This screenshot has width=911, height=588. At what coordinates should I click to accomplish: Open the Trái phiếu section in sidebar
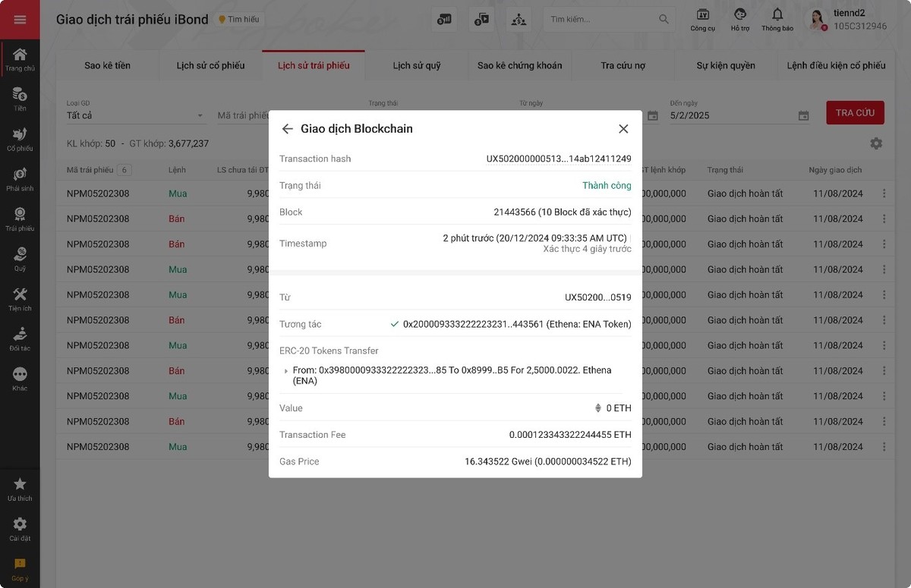[20, 219]
